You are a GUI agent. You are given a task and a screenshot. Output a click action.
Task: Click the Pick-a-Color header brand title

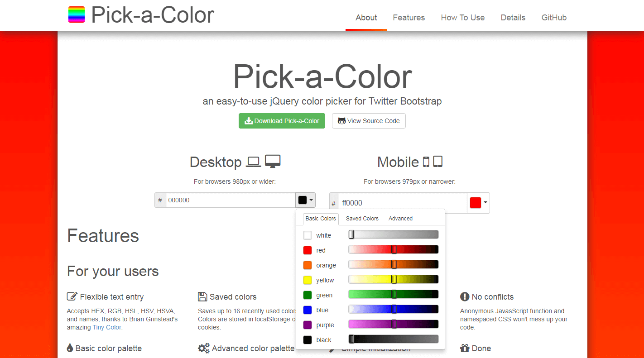pos(153,15)
